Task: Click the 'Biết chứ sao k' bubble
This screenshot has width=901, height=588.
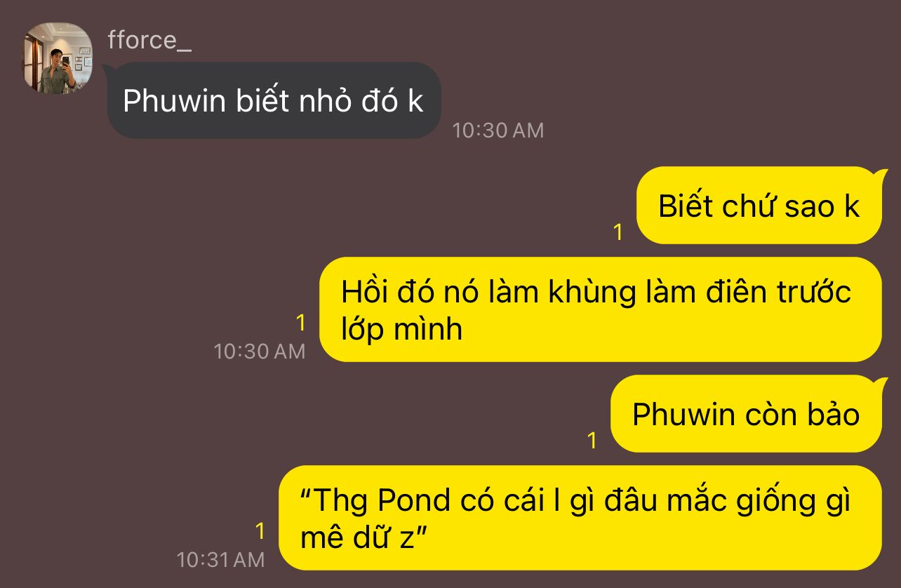Action: pos(759,206)
